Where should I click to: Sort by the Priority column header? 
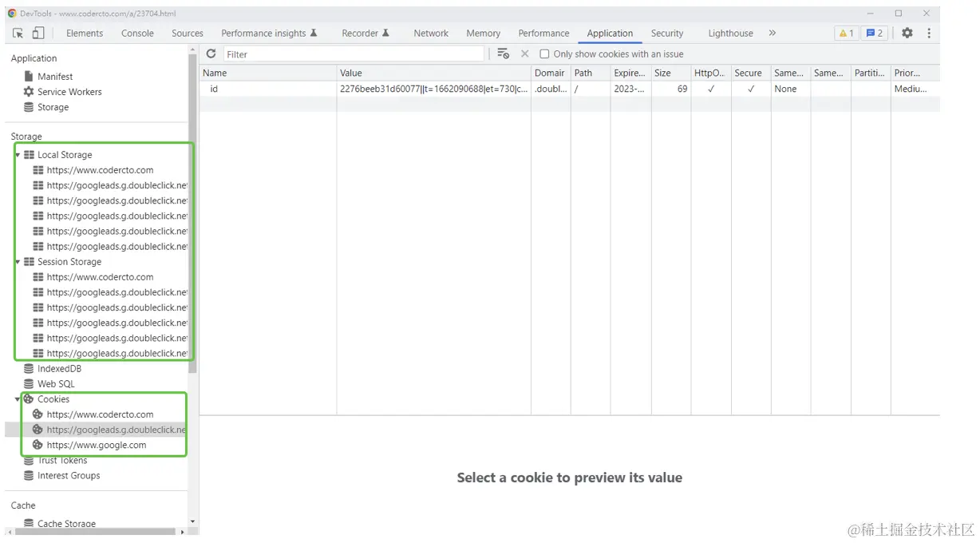coord(915,73)
